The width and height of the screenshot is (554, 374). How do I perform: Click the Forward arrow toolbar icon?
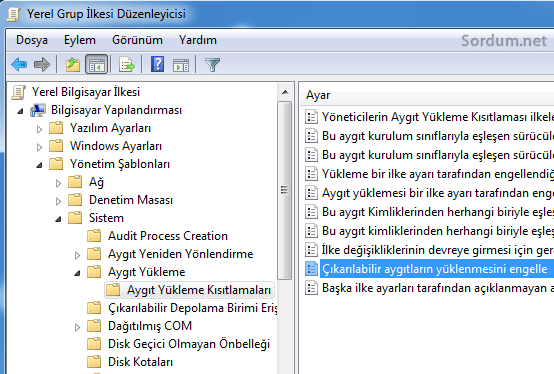tap(42, 65)
